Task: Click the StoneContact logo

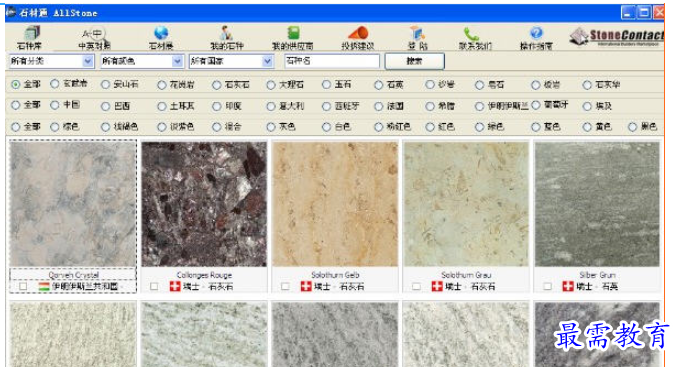Action: pyautogui.click(x=617, y=37)
